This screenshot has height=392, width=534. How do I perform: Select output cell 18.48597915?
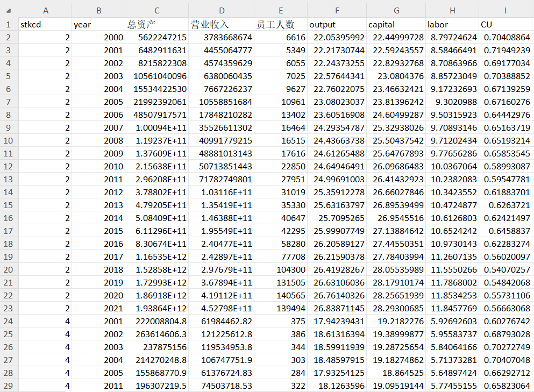(337, 360)
